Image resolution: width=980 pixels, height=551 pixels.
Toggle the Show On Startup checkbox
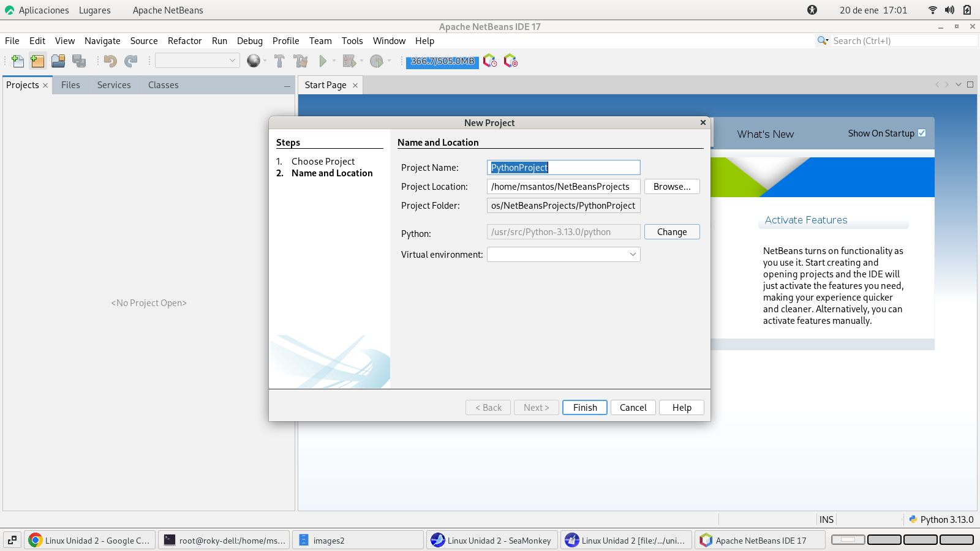coord(922,133)
